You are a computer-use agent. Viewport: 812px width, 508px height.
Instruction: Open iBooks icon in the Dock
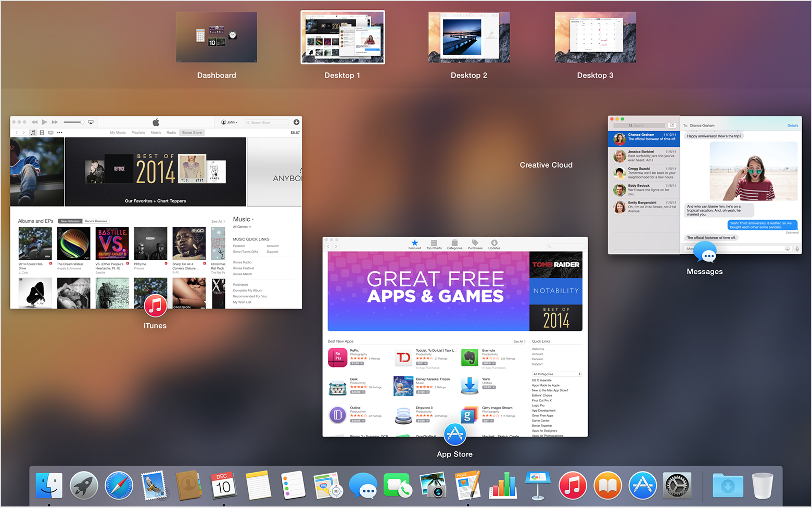[607, 486]
